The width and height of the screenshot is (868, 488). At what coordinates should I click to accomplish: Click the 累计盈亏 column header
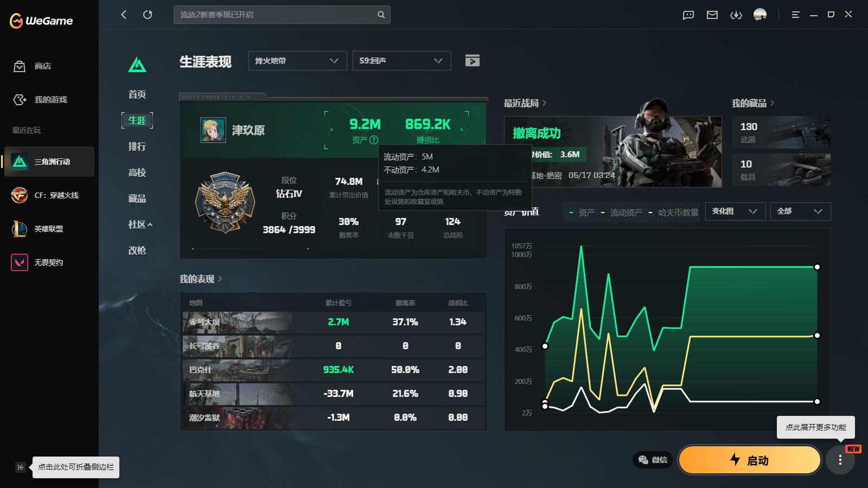[339, 303]
